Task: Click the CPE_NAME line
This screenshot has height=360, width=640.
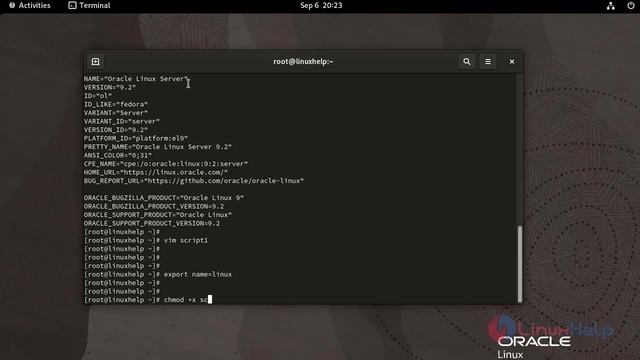Action: coord(166,164)
